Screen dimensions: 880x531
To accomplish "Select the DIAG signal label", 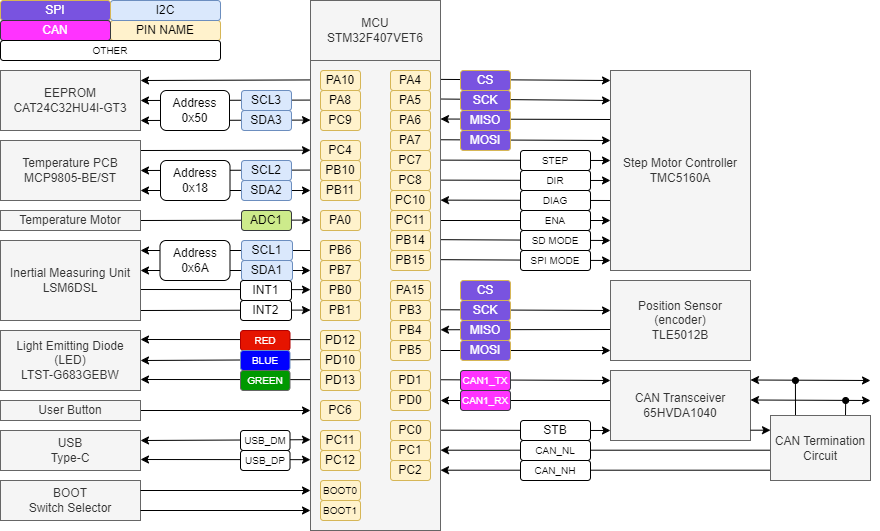I will [555, 200].
